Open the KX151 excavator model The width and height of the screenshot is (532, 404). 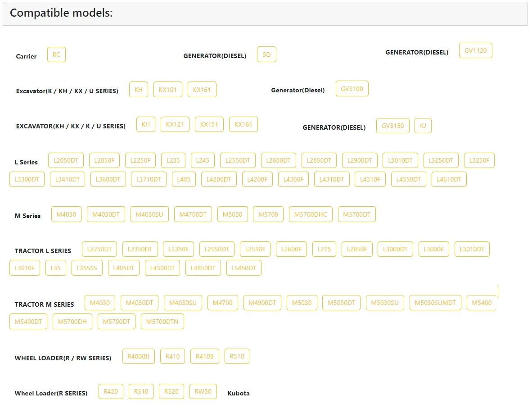[x=209, y=125]
